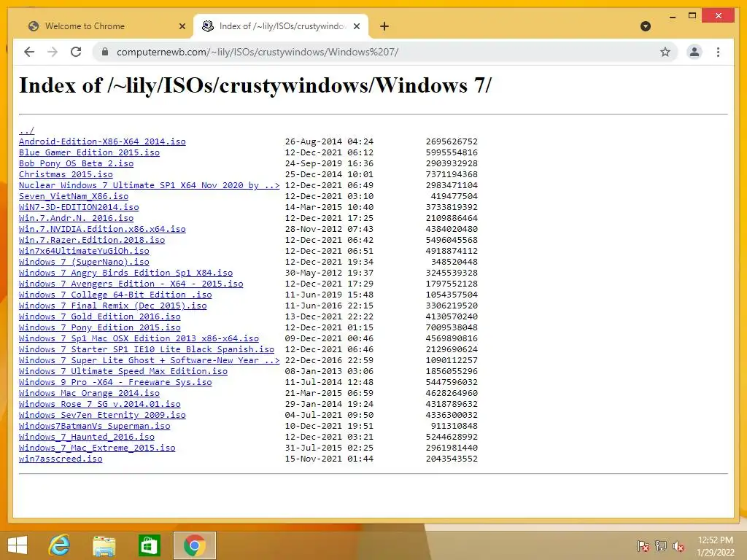Click Bob_Pony_OS_Beta_2.iso link
Screen dimensions: 747x560
[x=76, y=163]
